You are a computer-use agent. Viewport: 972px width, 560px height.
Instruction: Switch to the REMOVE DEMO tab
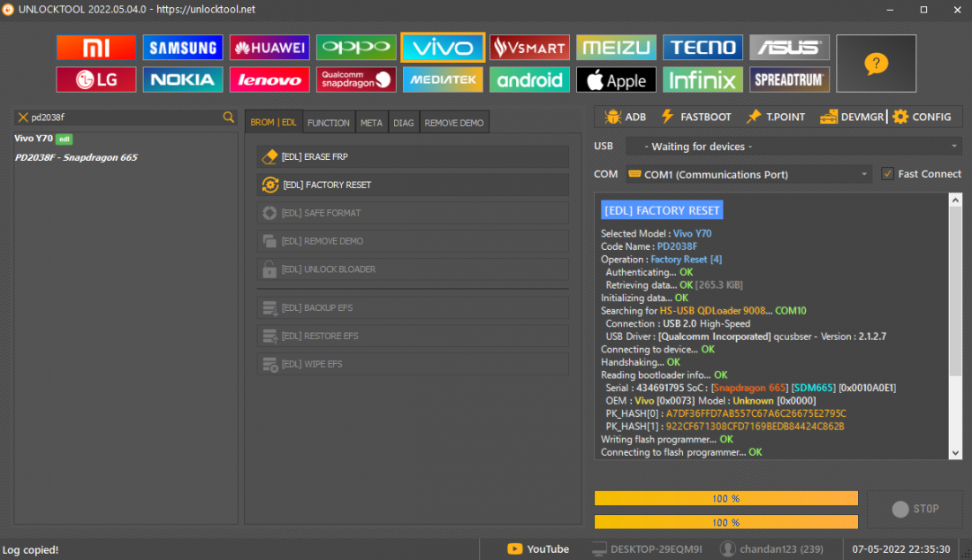coord(454,123)
